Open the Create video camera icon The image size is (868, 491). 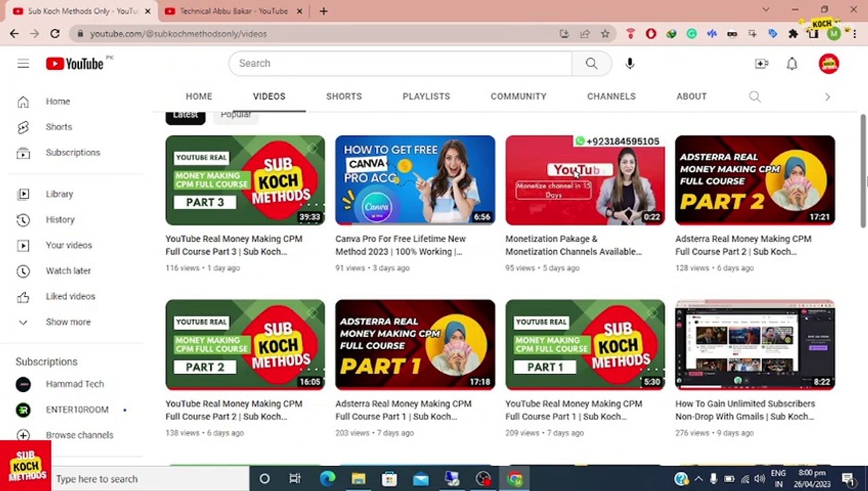[762, 63]
